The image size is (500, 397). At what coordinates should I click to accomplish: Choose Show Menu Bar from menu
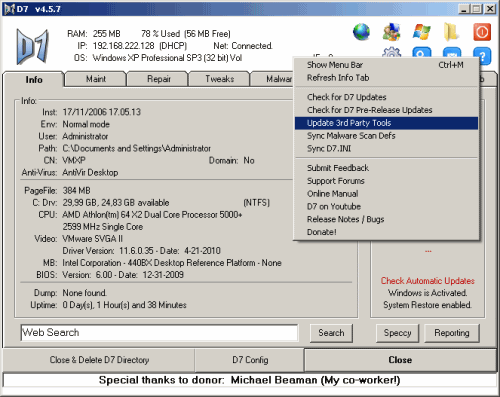pyautogui.click(x=386, y=65)
